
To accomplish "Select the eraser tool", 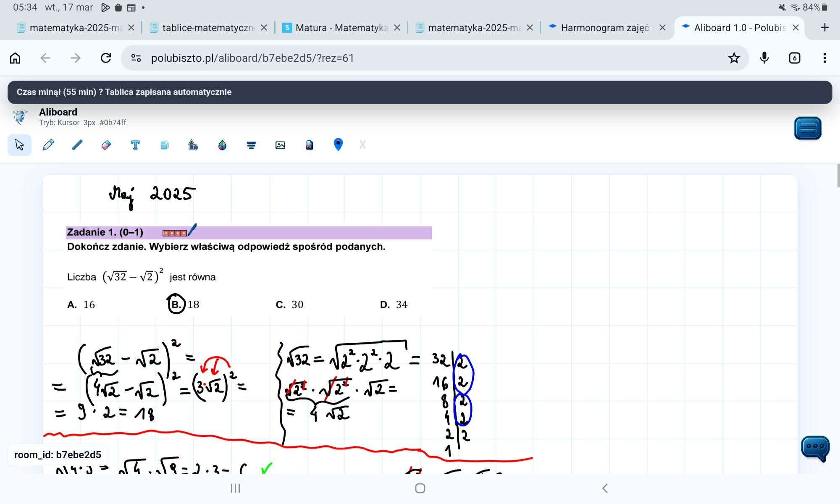I will coord(106,145).
